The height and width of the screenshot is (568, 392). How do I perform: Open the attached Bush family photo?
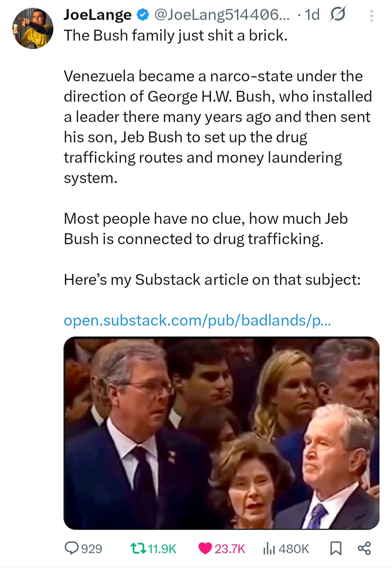point(221,432)
